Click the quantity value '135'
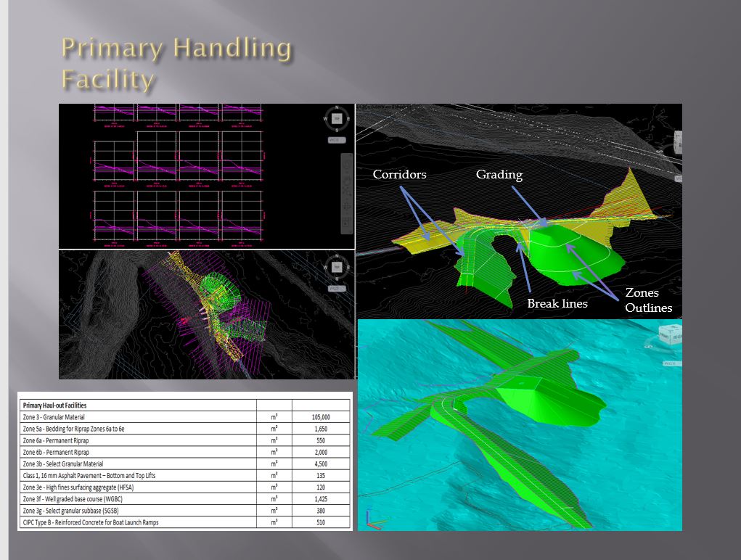 point(321,475)
